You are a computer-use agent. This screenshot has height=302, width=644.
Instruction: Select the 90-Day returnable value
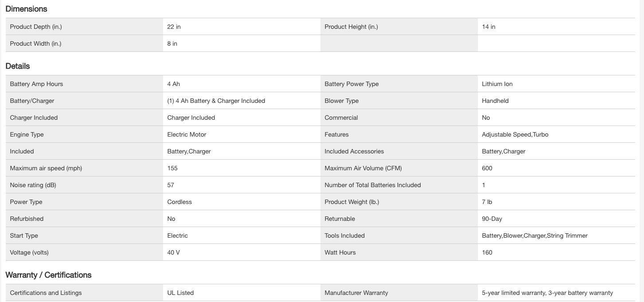point(492,219)
